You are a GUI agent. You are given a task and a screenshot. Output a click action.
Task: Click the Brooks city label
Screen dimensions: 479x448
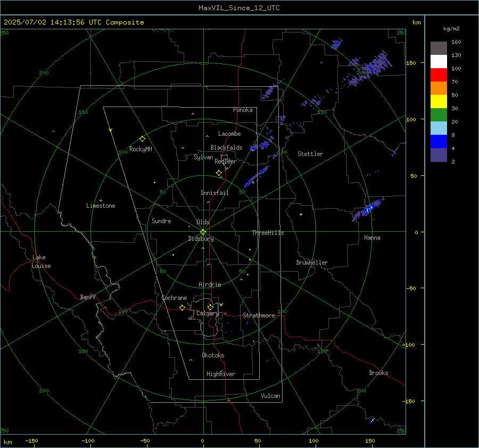click(378, 373)
